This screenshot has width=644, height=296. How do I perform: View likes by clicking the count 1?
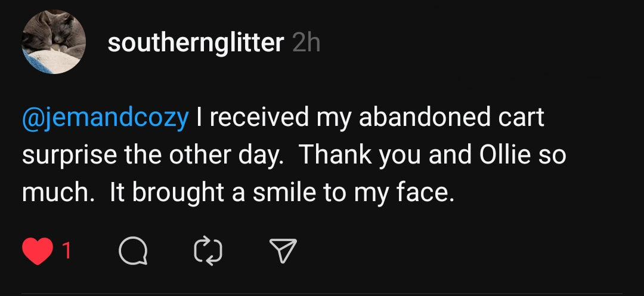pyautogui.click(x=67, y=251)
